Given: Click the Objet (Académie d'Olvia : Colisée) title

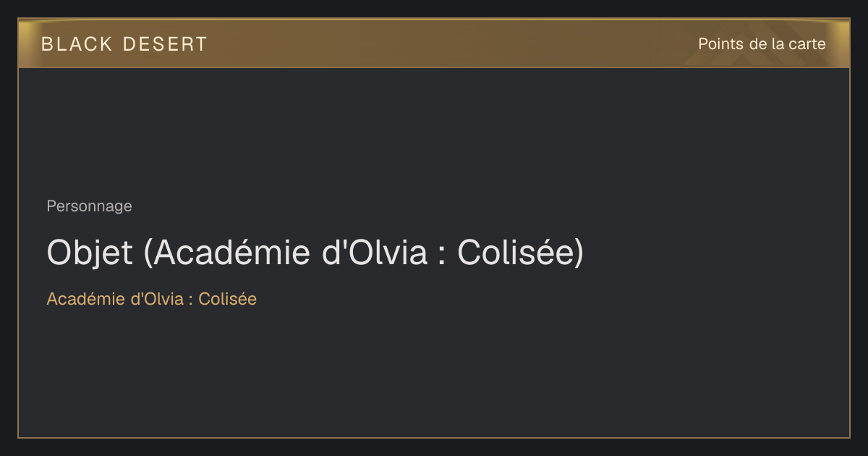Looking at the screenshot, I should tap(315, 253).
